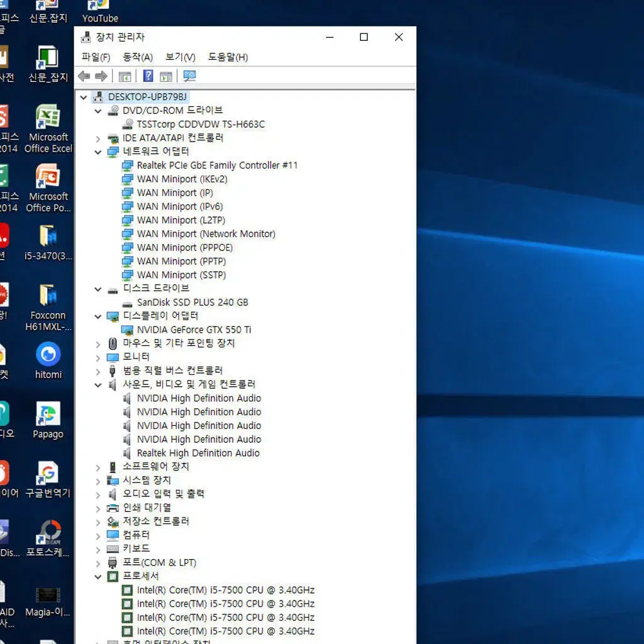Select WAN Miniport (IKEv2) adapter

coord(182,179)
